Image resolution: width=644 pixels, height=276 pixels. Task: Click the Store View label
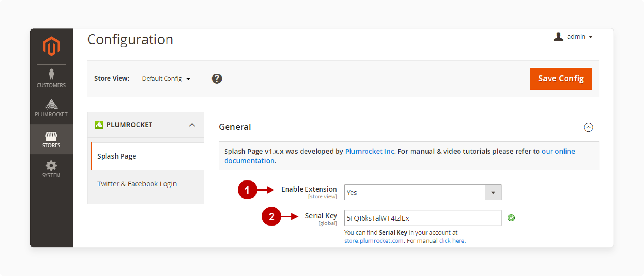coord(112,78)
